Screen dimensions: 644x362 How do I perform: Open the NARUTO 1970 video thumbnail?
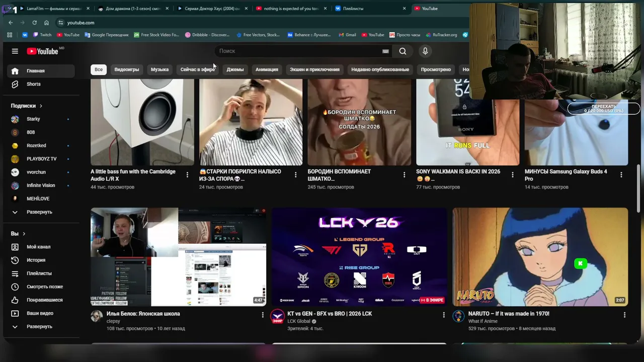pos(540,257)
